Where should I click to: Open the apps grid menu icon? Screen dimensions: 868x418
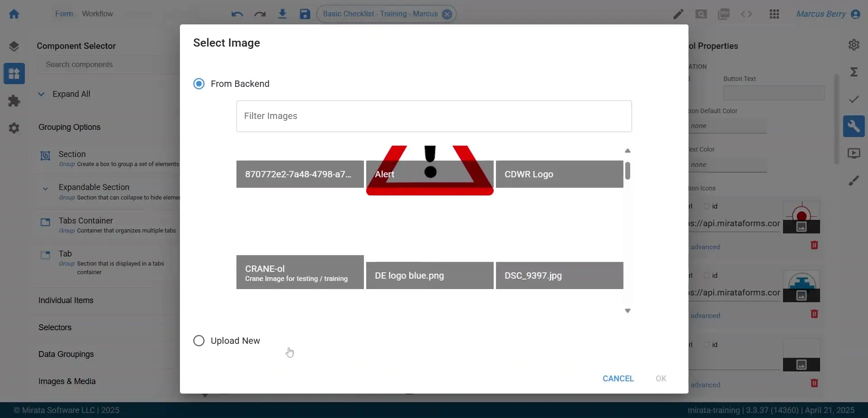[x=774, y=14]
